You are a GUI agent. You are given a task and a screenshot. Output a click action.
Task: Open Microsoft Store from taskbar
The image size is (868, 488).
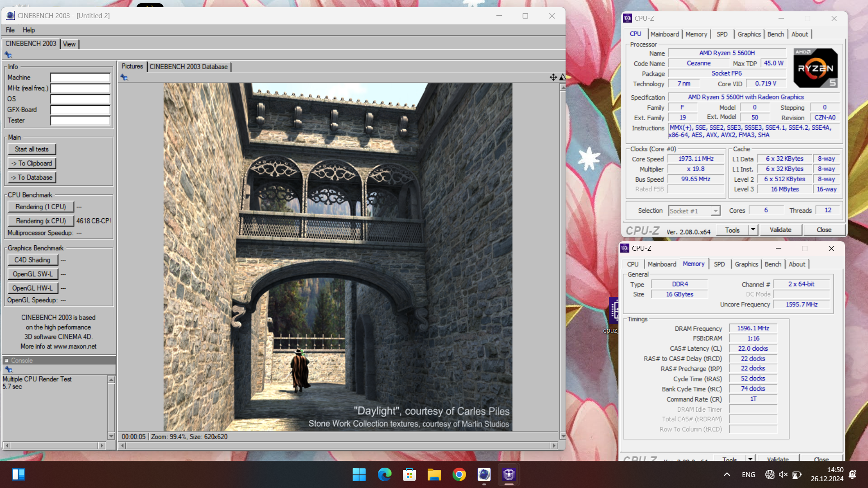point(409,474)
